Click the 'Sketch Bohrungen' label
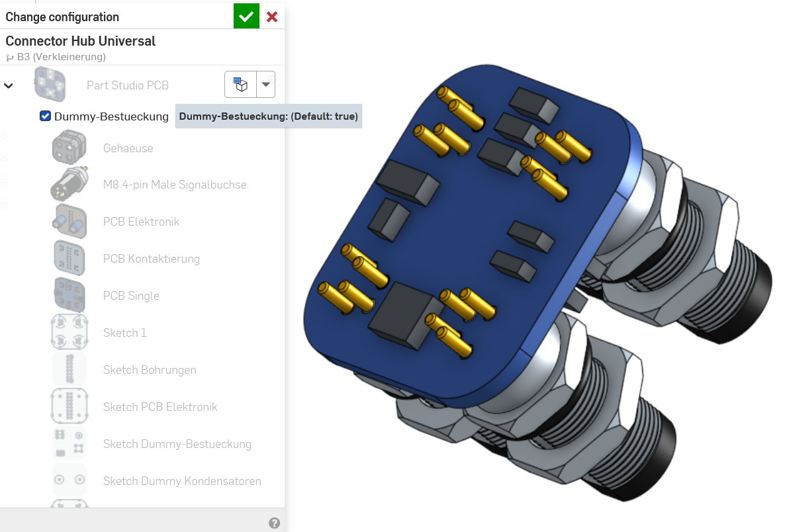The image size is (787, 532). pyautogui.click(x=150, y=370)
